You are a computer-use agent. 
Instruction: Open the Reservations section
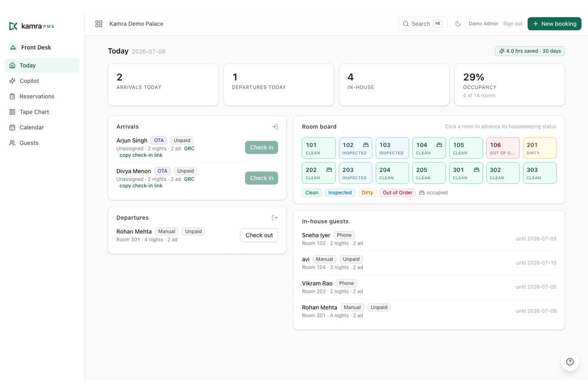pyautogui.click(x=42, y=97)
